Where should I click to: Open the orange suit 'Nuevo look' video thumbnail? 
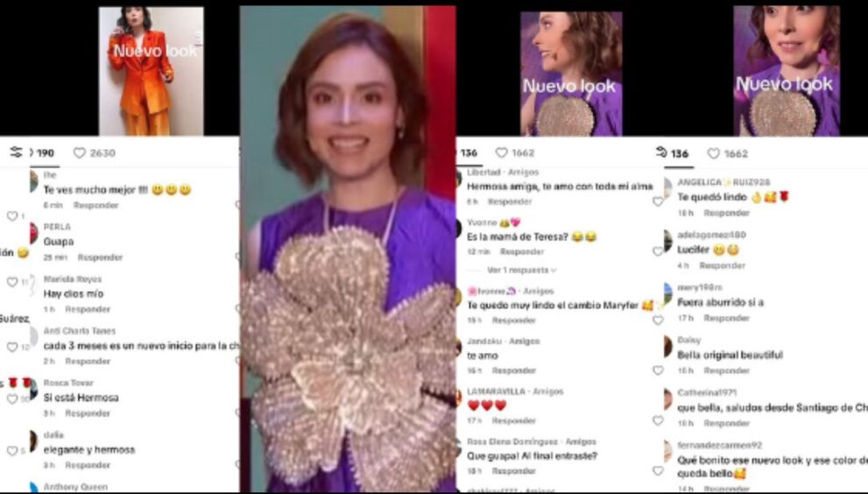152,71
